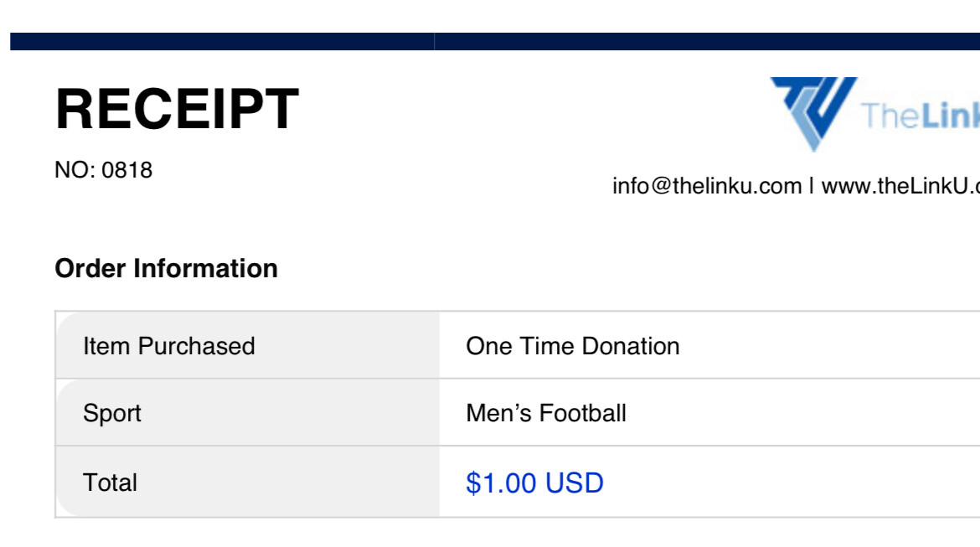Click the word Football in the table
This screenshot has width=980, height=547.
[x=582, y=413]
